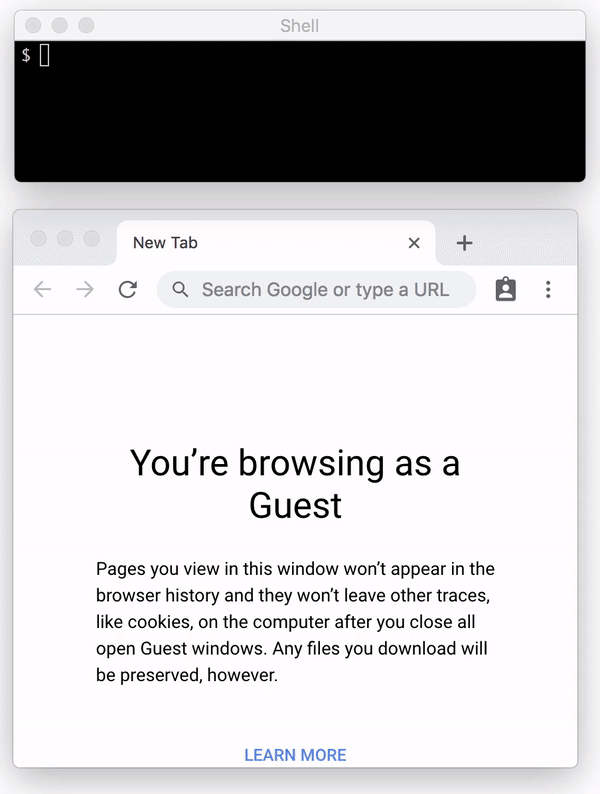Open the Guest profile icon
The image size is (600, 794).
click(x=505, y=290)
